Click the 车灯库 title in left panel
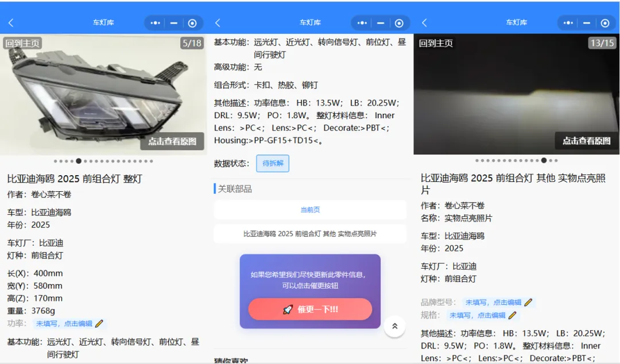The height and width of the screenshot is (364, 620). [x=103, y=22]
